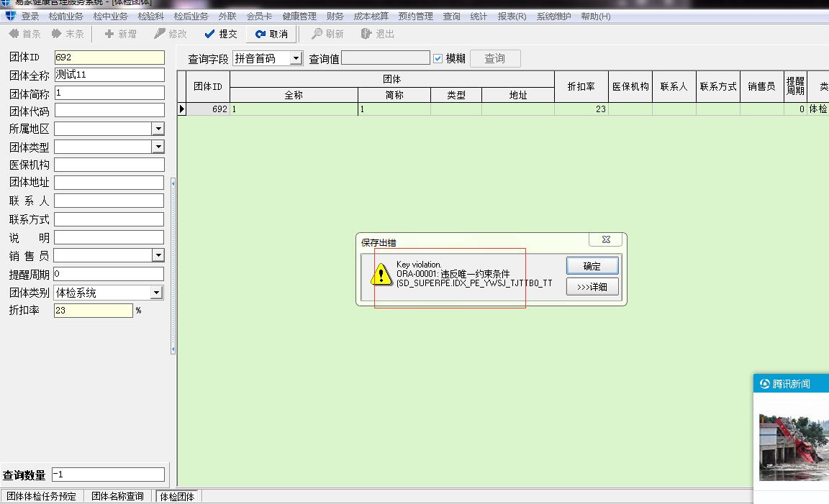
Task: Click the 医保机构 input field
Action: [x=109, y=165]
